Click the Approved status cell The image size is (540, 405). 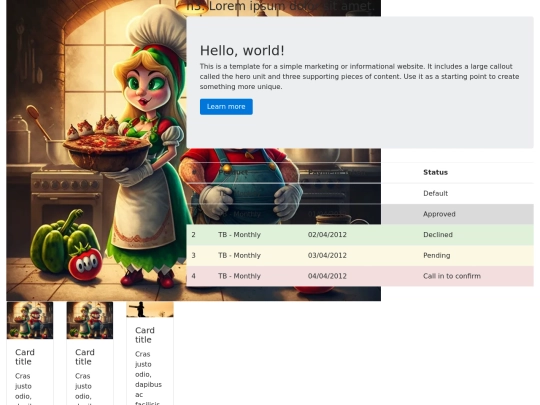click(x=439, y=214)
